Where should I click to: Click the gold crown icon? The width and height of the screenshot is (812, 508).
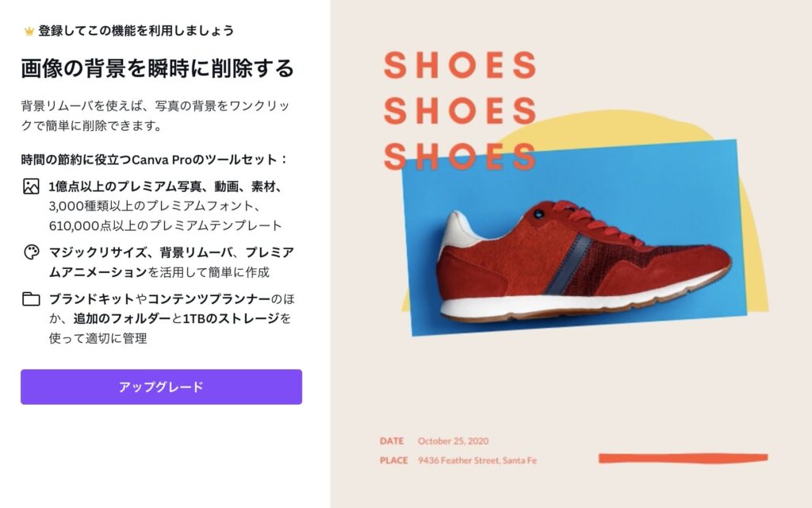click(x=29, y=32)
